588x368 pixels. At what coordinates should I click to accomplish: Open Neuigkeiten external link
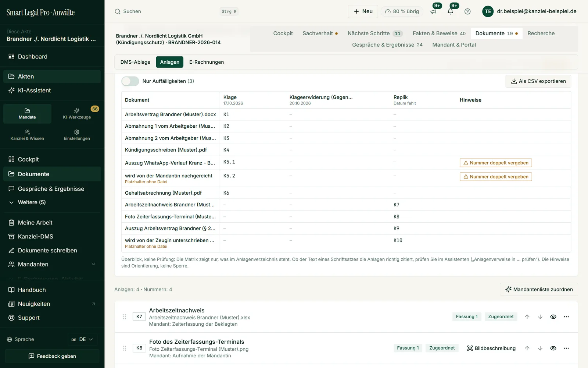click(x=52, y=304)
